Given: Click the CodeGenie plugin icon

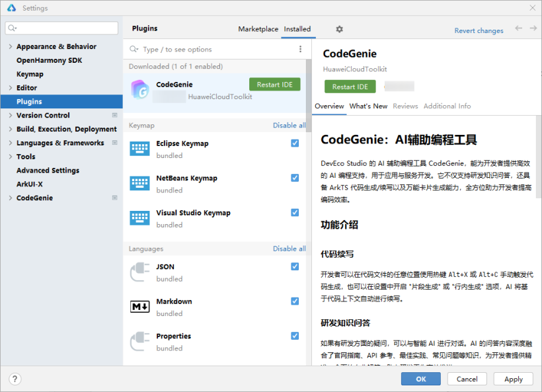Looking at the screenshot, I should (139, 89).
